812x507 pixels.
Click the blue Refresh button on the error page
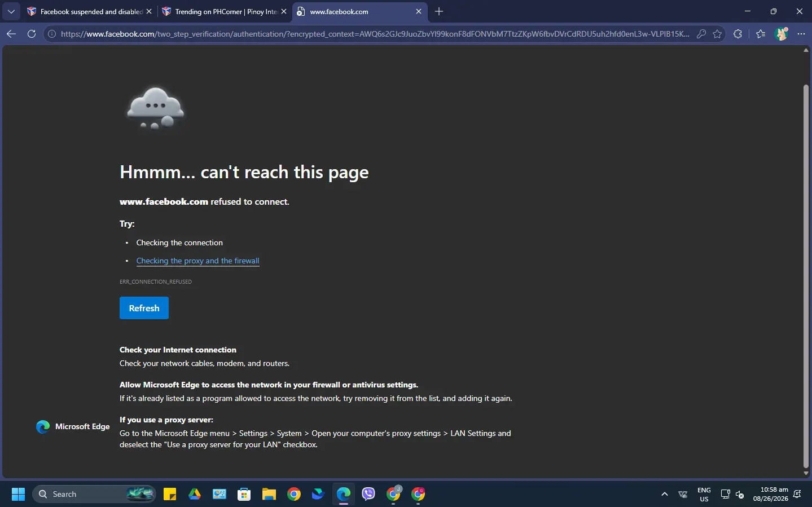tap(144, 308)
